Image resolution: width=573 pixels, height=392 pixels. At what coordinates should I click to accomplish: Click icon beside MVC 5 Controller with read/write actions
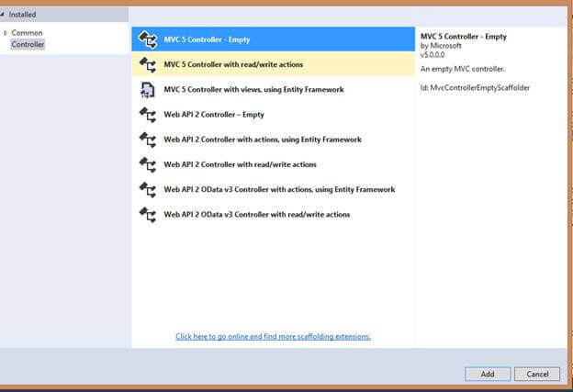coord(148,64)
